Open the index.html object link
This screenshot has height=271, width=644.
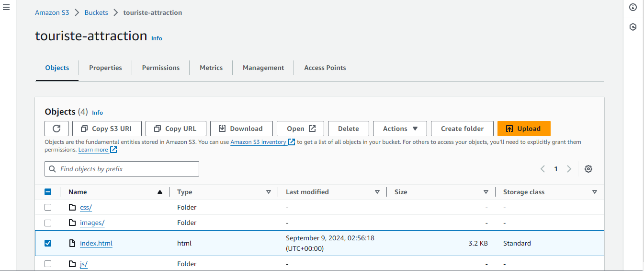coord(96,243)
